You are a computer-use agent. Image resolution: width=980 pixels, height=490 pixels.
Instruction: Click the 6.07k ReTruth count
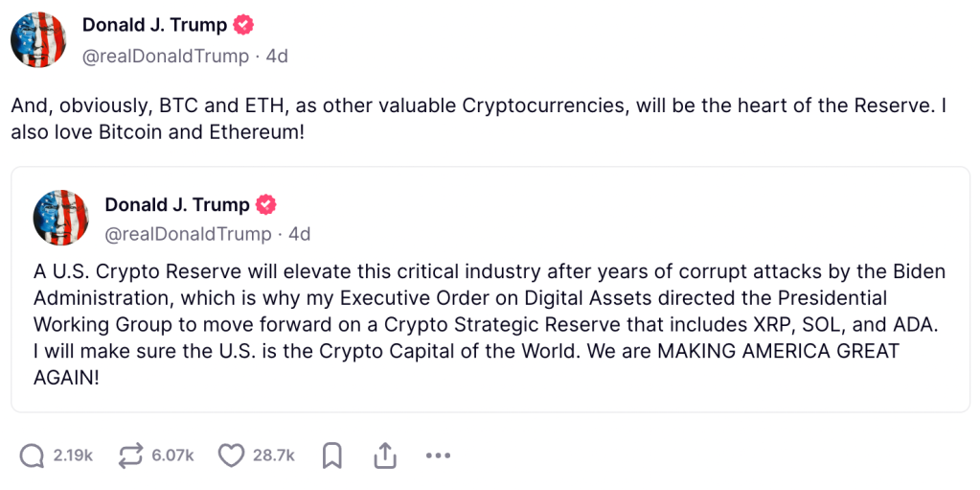point(172,455)
